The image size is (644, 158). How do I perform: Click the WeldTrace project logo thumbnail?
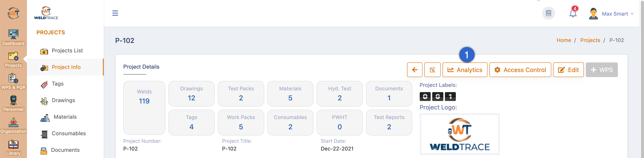459,134
